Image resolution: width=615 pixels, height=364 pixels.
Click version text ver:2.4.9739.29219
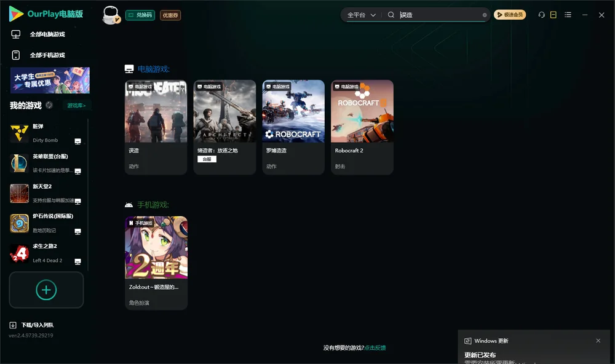31,335
